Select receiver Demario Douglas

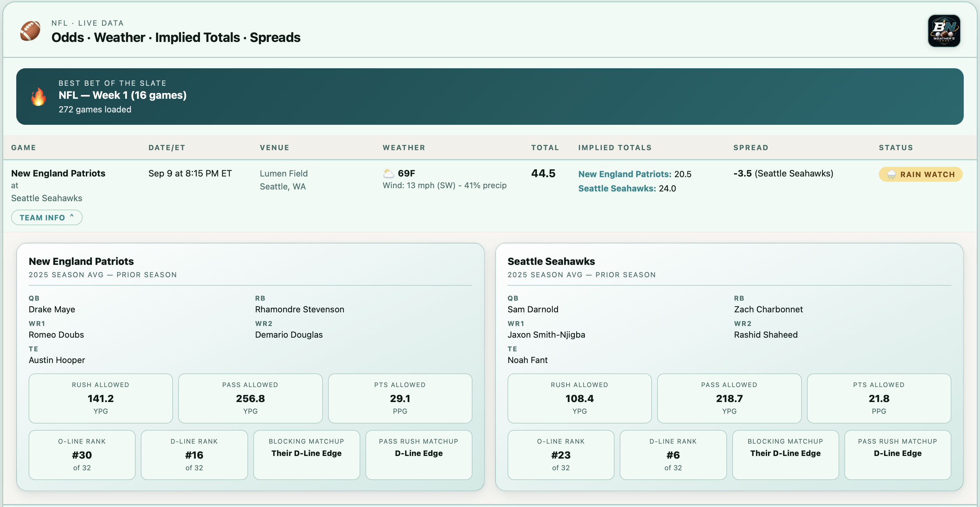click(x=289, y=335)
